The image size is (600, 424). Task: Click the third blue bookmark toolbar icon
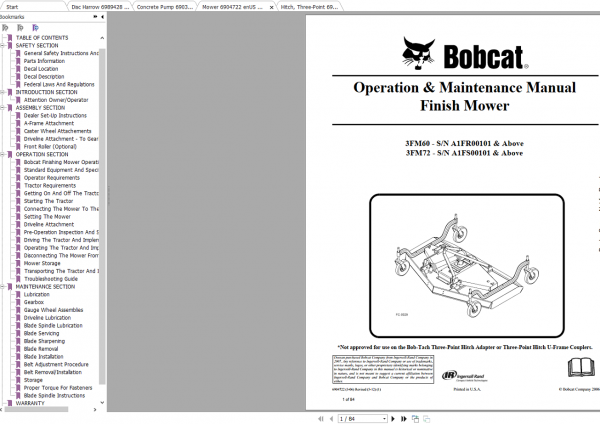click(x=35, y=28)
